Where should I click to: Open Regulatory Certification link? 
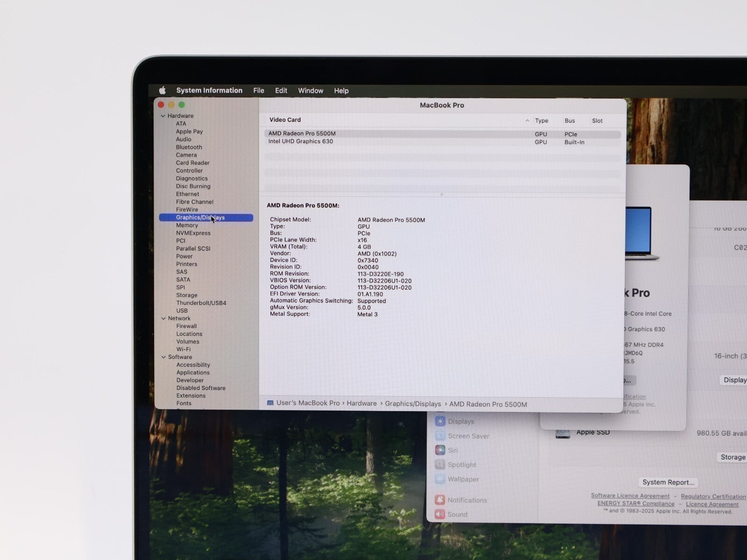(713, 497)
